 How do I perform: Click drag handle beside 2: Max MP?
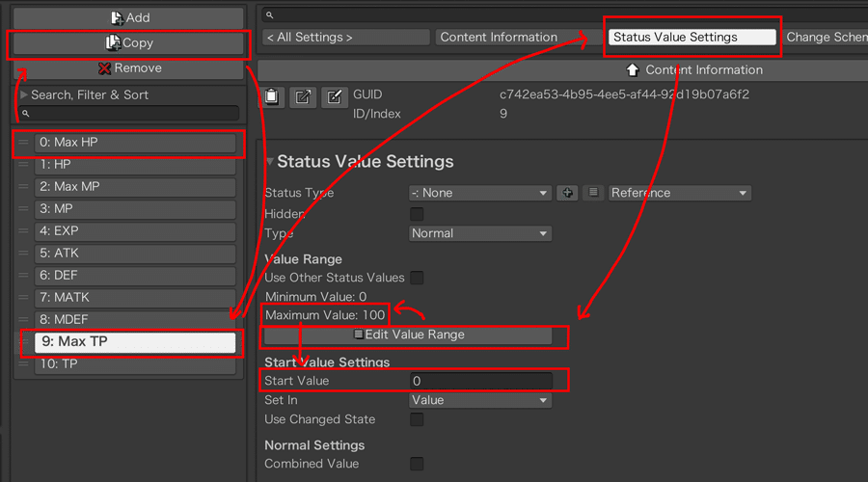pyautogui.click(x=23, y=186)
